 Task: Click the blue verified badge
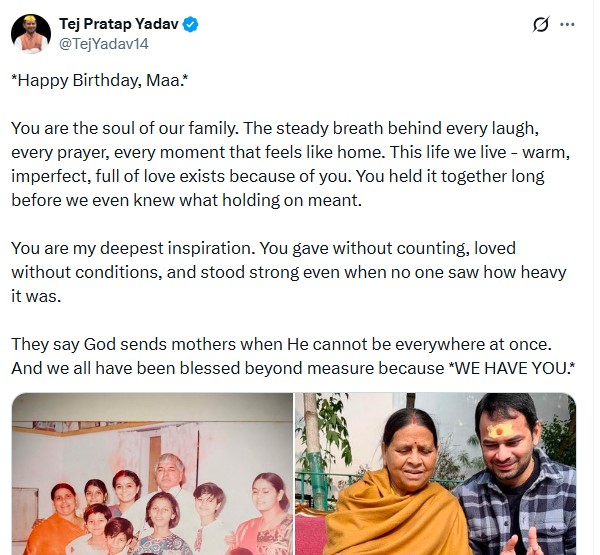[190, 24]
